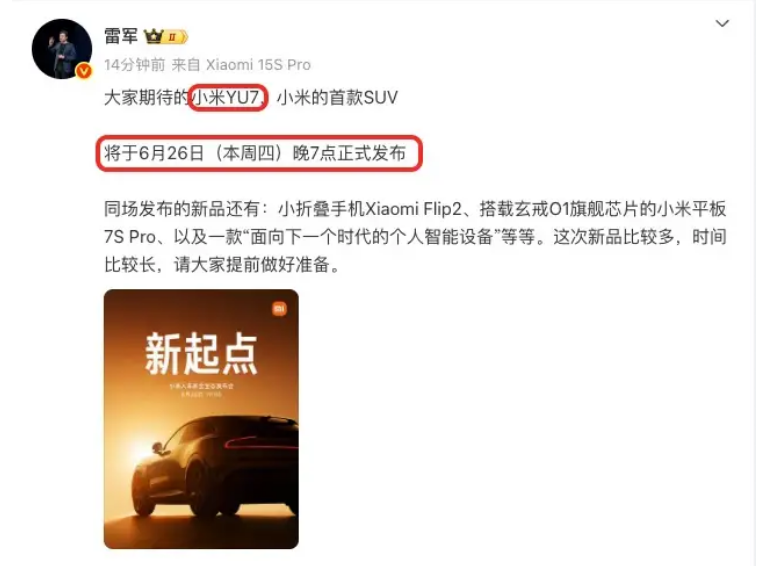Click the Mi logo on the poster
The image size is (762, 566).
click(279, 308)
